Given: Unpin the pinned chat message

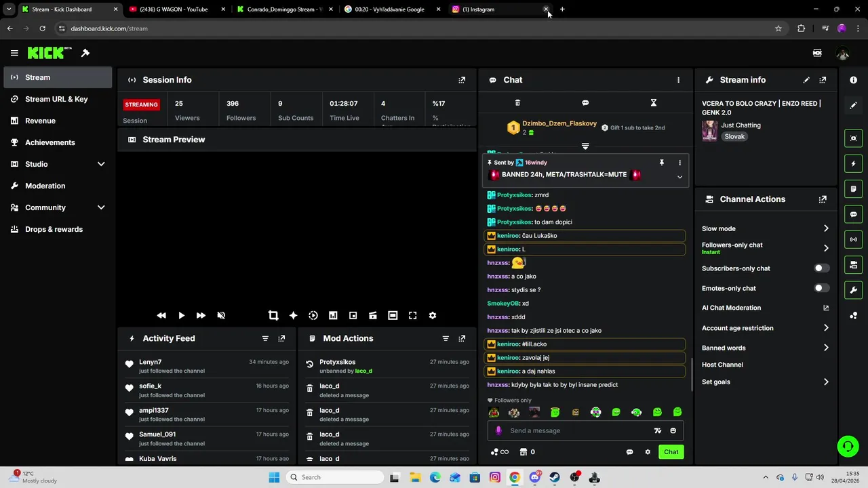Looking at the screenshot, I should pos(662,163).
